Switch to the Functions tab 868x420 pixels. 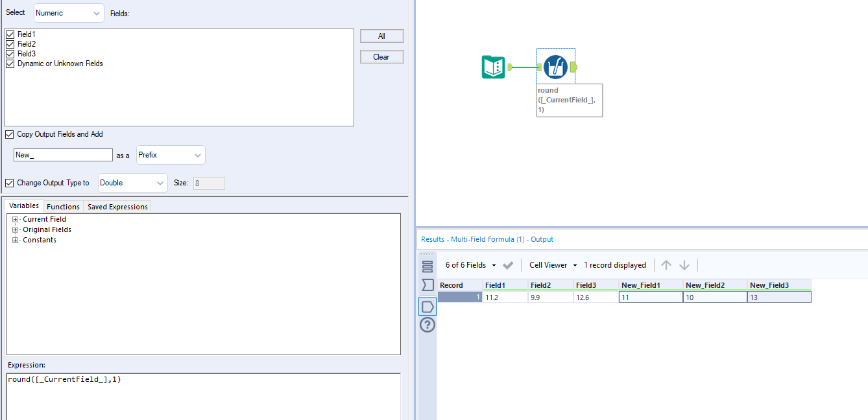click(x=63, y=206)
